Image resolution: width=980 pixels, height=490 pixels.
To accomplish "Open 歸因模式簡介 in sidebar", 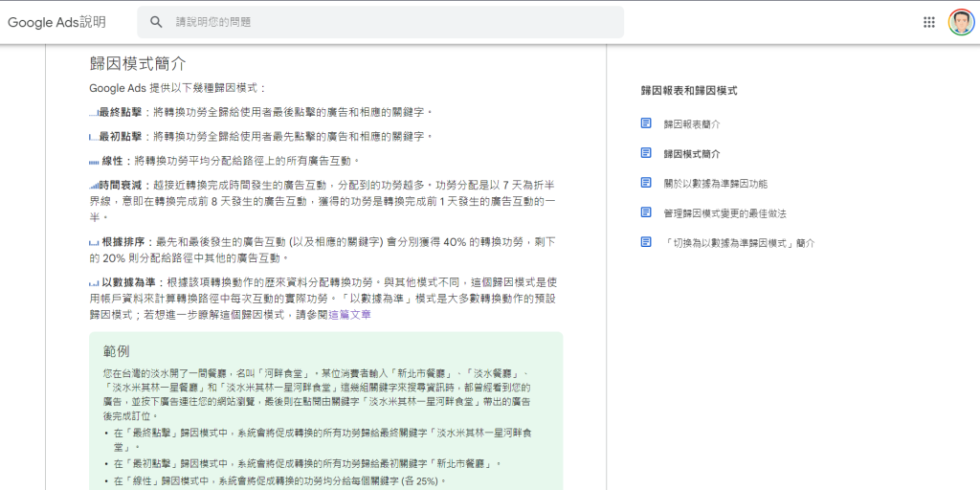I will coord(692,154).
